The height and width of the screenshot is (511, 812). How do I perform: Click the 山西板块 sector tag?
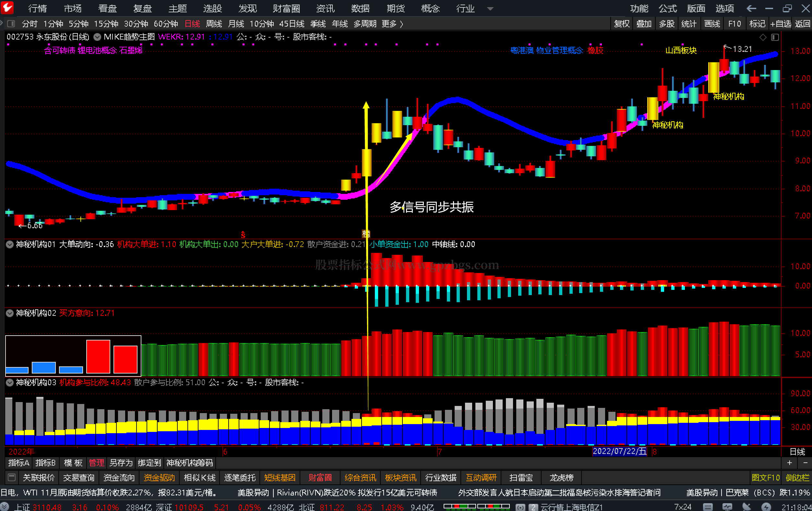pos(681,51)
